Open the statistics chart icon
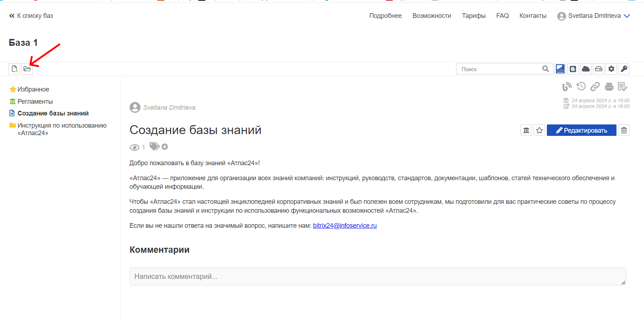This screenshot has height=320, width=644. (x=560, y=69)
